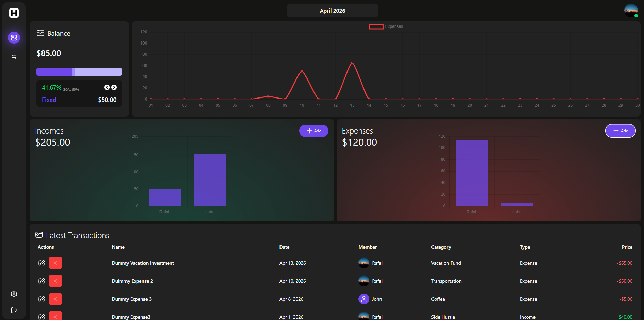Click John's bar in the Incomes chart

(210, 180)
